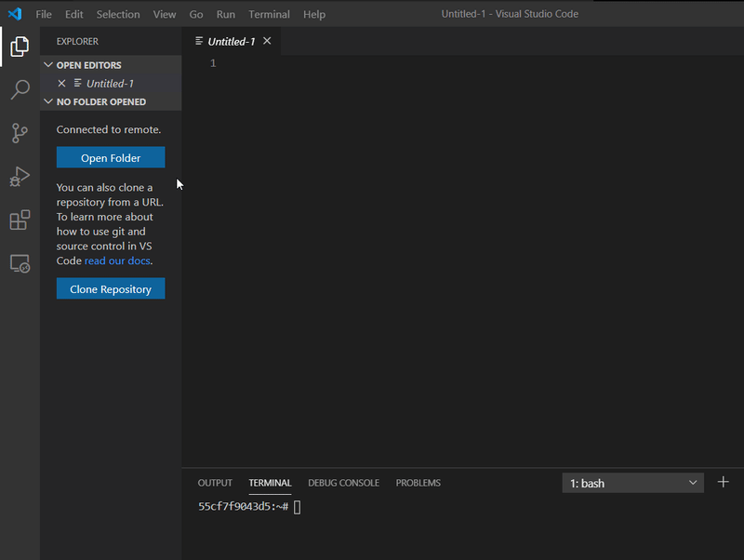Click the Clone Repository button

[111, 288]
